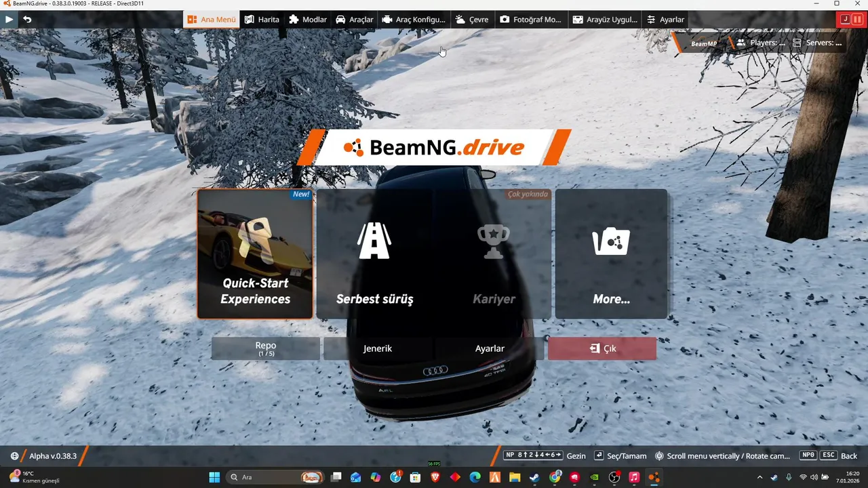Click the trophy icon on Kariyer
The height and width of the screenshot is (488, 868).
point(493,242)
